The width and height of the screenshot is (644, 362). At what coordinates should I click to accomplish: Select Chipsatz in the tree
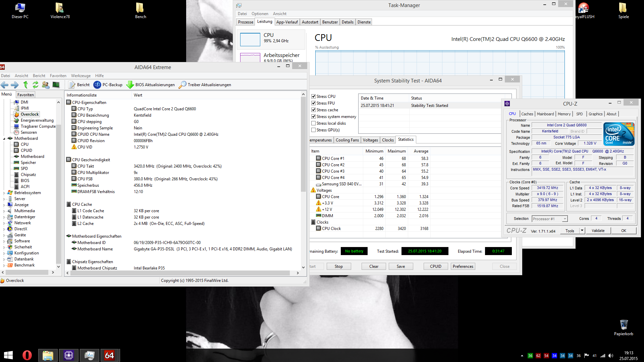[x=28, y=175]
